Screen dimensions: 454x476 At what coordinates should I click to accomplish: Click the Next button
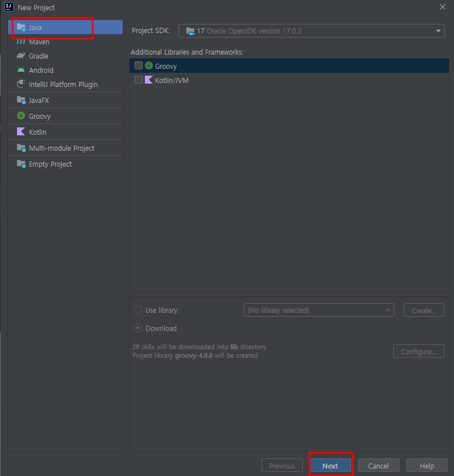[330, 466]
